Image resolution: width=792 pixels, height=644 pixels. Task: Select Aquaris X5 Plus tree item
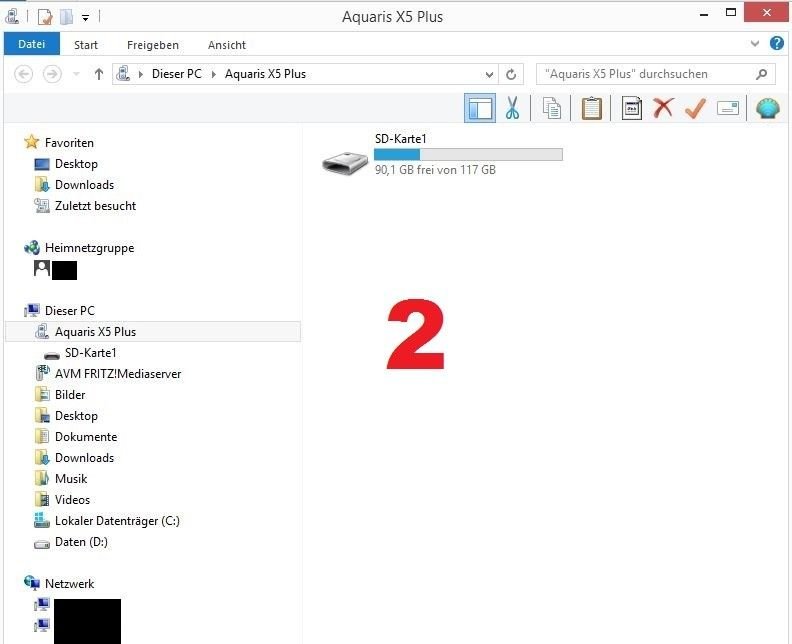point(153,332)
